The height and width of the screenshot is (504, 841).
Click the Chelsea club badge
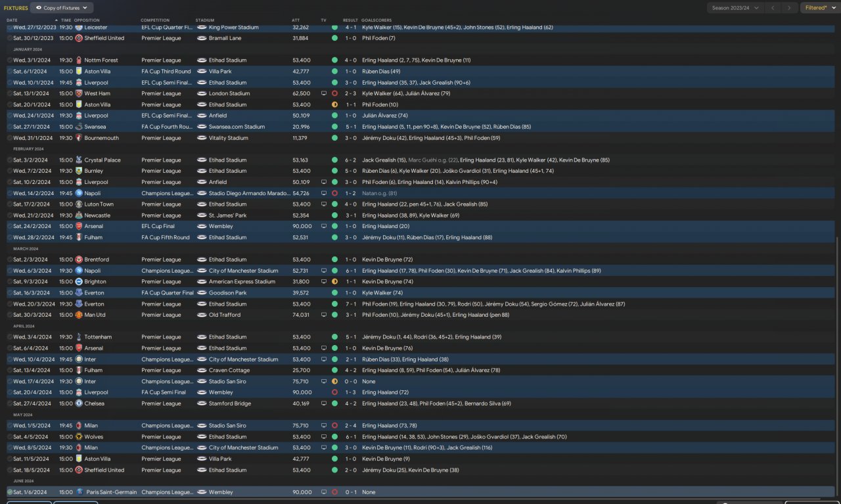[x=79, y=403]
